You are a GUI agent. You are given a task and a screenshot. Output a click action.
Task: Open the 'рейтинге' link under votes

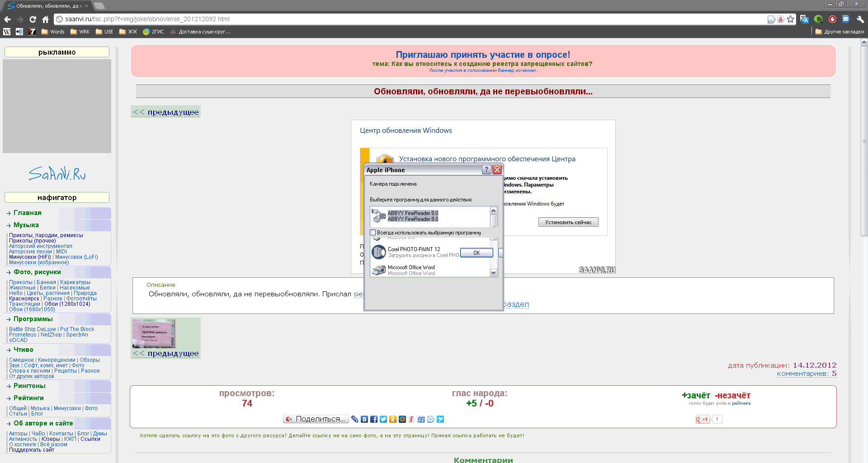[x=741, y=403]
